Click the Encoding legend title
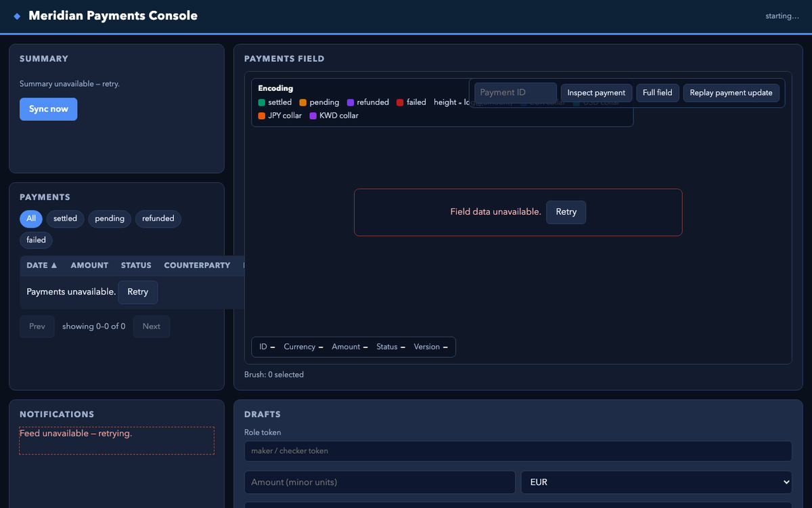This screenshot has width=812, height=508. pyautogui.click(x=275, y=88)
